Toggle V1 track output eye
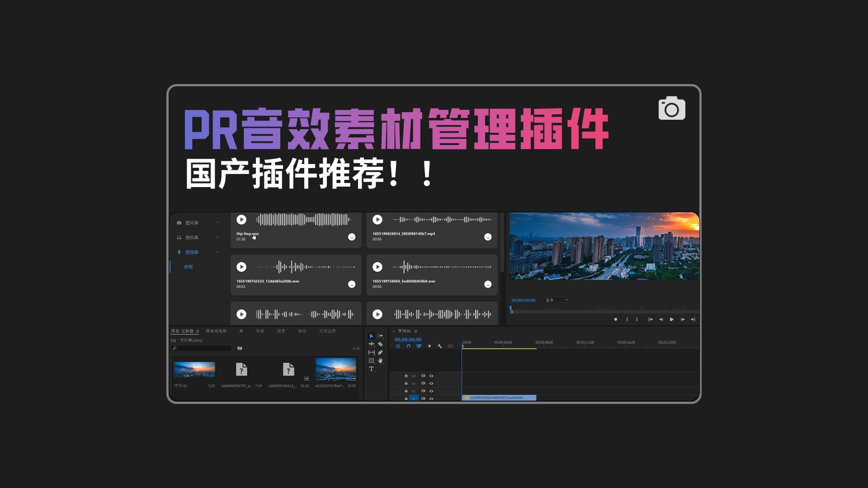868x488 pixels. 431,399
